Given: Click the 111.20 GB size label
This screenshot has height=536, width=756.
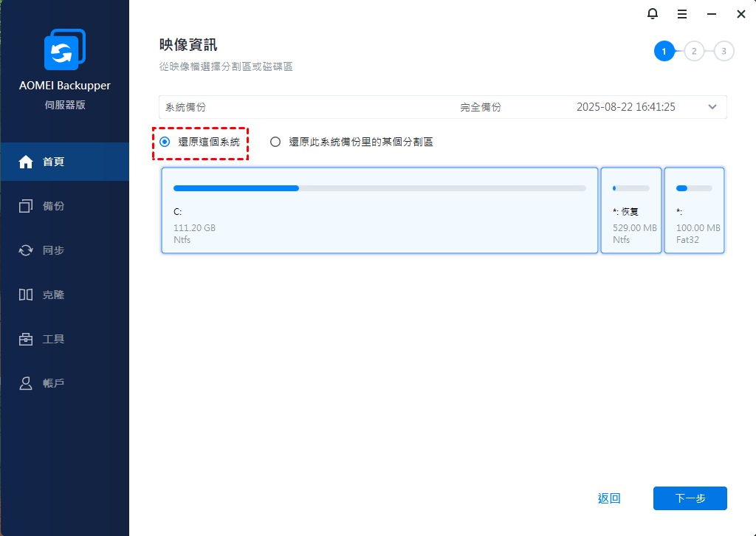Looking at the screenshot, I should pyautogui.click(x=194, y=228).
